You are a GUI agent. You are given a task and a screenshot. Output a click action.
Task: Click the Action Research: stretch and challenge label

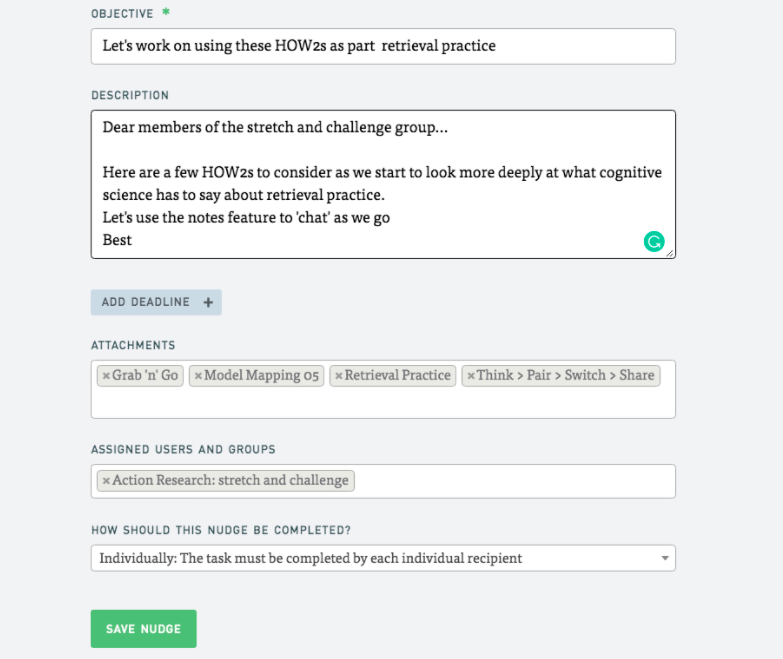tap(230, 480)
